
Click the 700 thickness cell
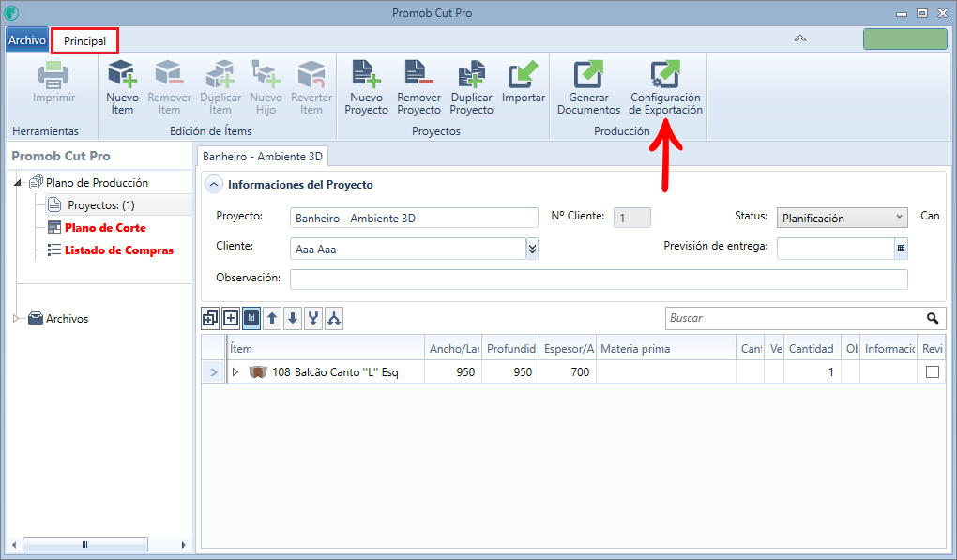tap(568, 372)
